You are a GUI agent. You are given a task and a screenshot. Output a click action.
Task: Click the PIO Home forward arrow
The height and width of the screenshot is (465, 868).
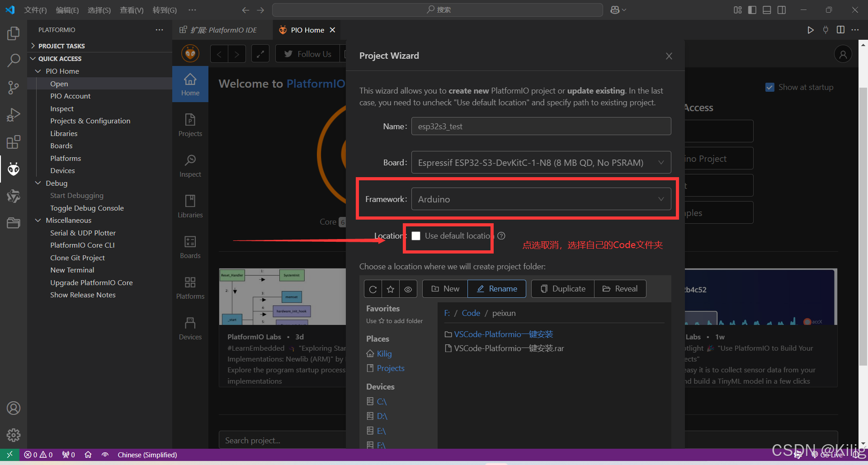237,54
